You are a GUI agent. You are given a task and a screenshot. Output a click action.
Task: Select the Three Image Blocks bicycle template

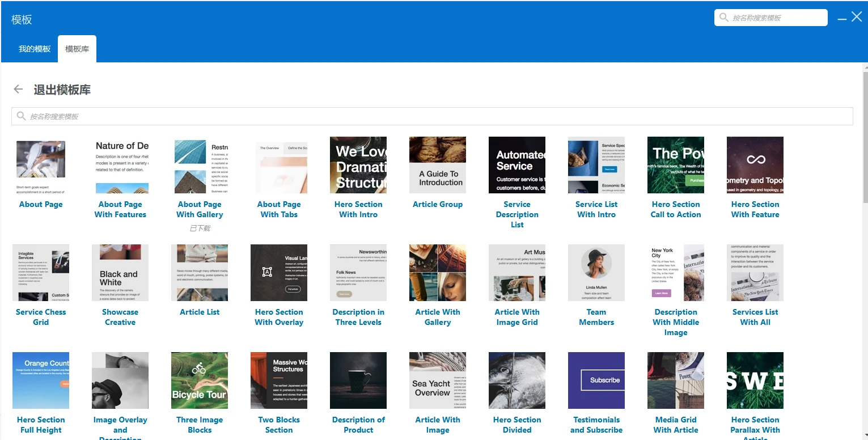199,380
